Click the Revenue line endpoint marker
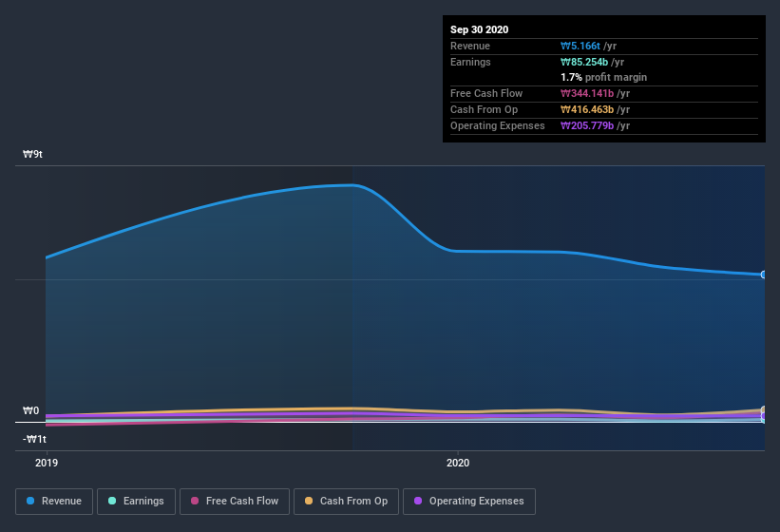This screenshot has height=532, width=780. pos(764,275)
